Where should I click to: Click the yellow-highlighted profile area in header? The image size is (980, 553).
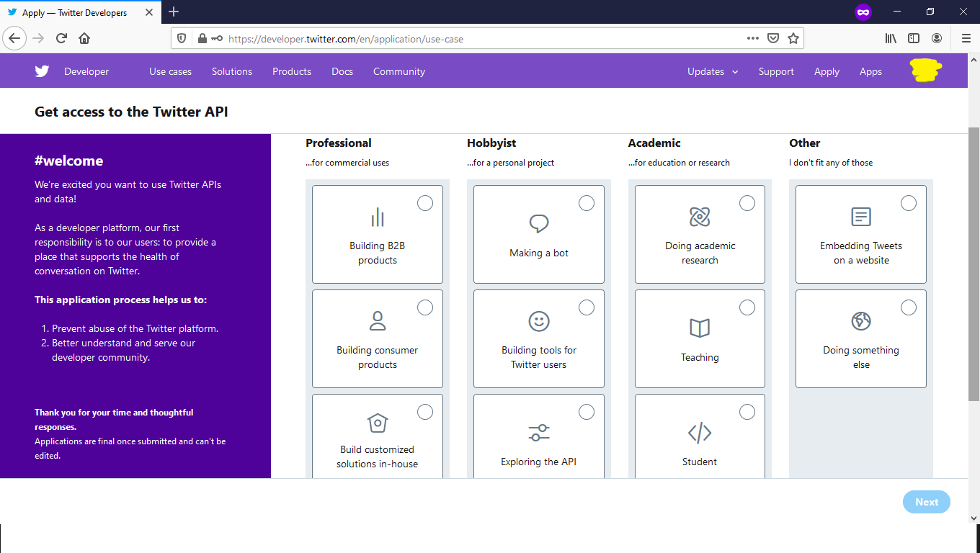click(926, 71)
